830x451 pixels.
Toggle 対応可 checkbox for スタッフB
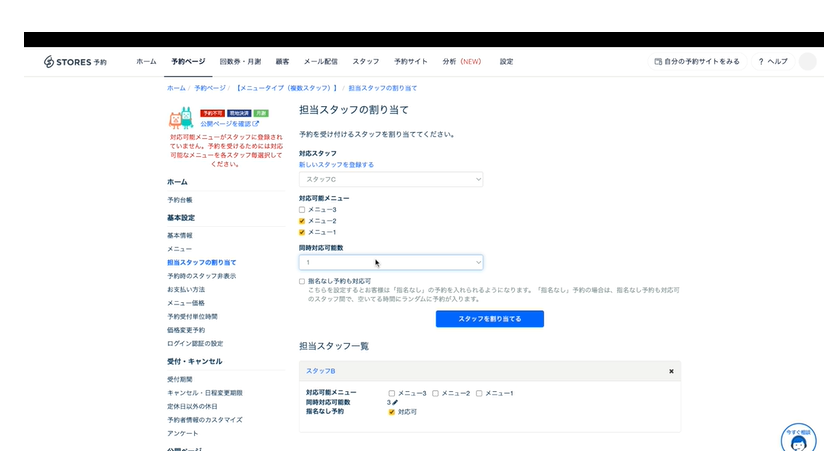click(x=392, y=411)
